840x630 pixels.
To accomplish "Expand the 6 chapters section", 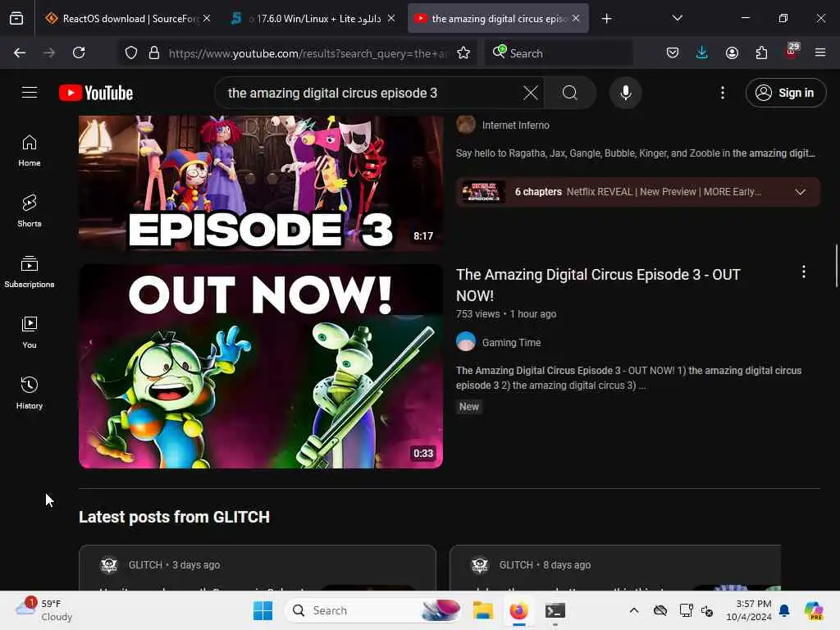I will coord(801,192).
